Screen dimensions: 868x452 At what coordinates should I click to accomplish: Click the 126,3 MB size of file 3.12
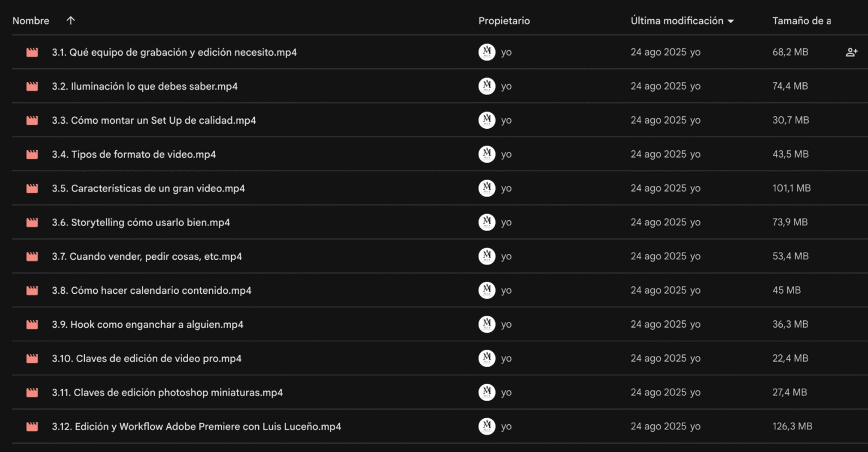click(792, 427)
